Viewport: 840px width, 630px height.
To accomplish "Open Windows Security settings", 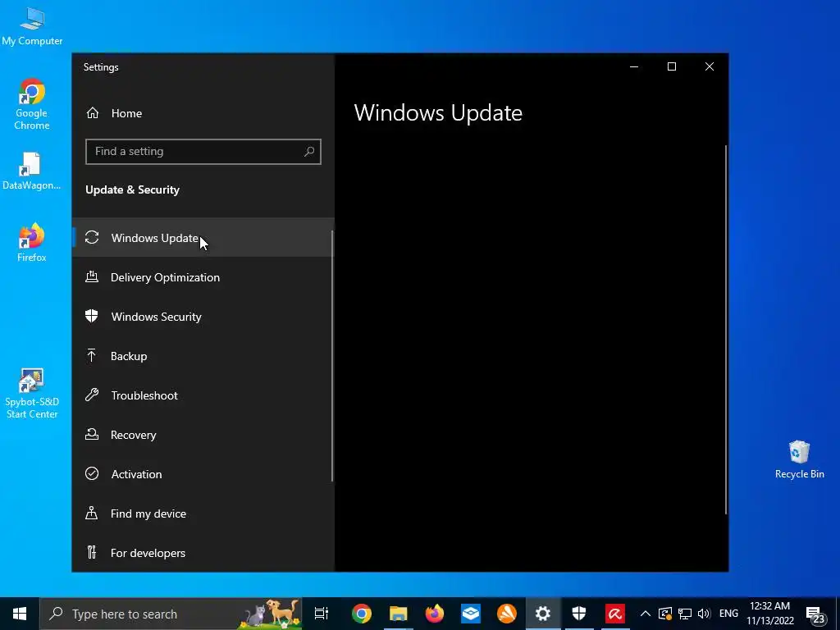I will point(203,317).
